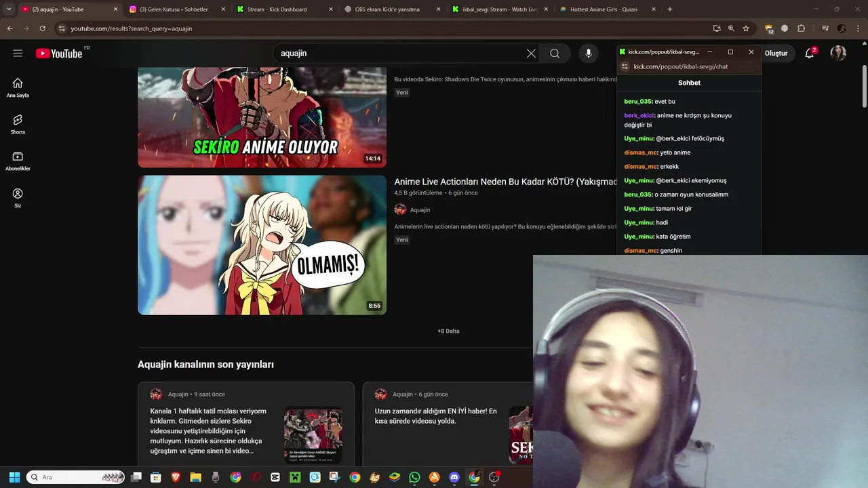Click the YouTube address bar URL
The image size is (868, 488).
[x=132, y=28]
